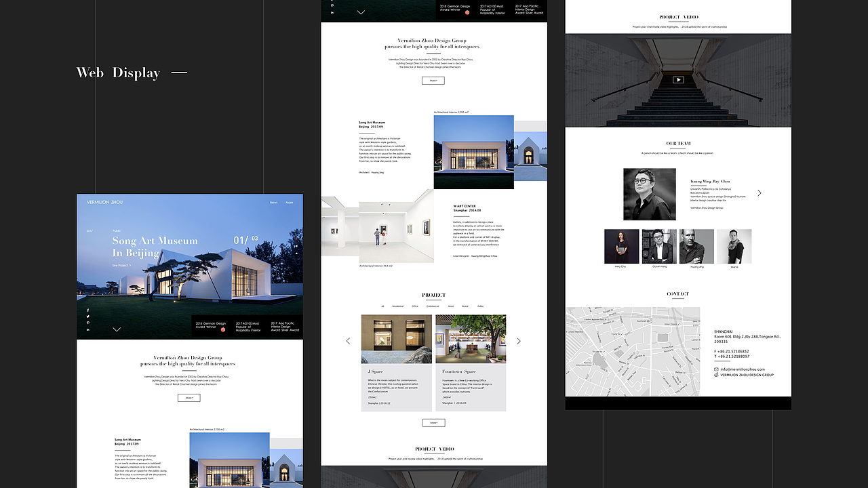Select the Commercial project filter

433,306
